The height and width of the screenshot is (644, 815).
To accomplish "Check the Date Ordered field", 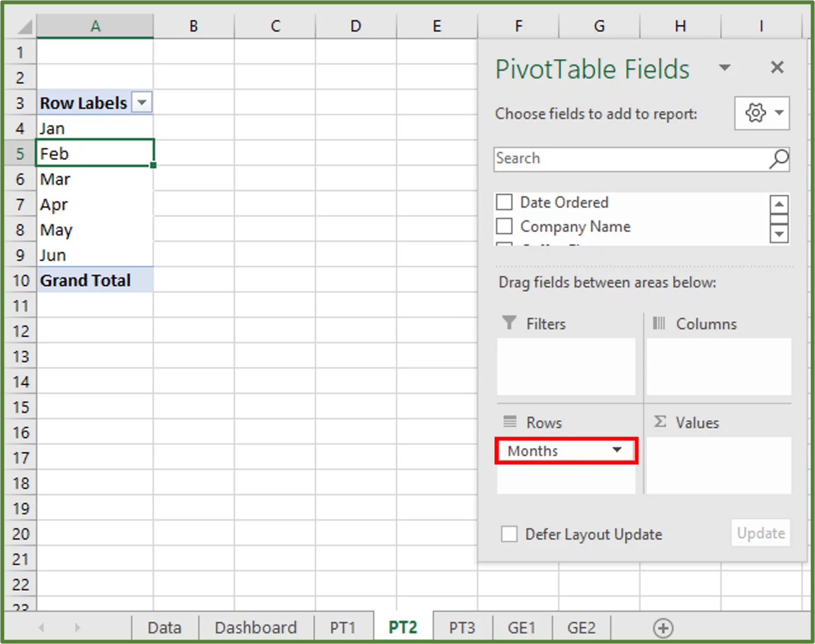I will click(504, 202).
